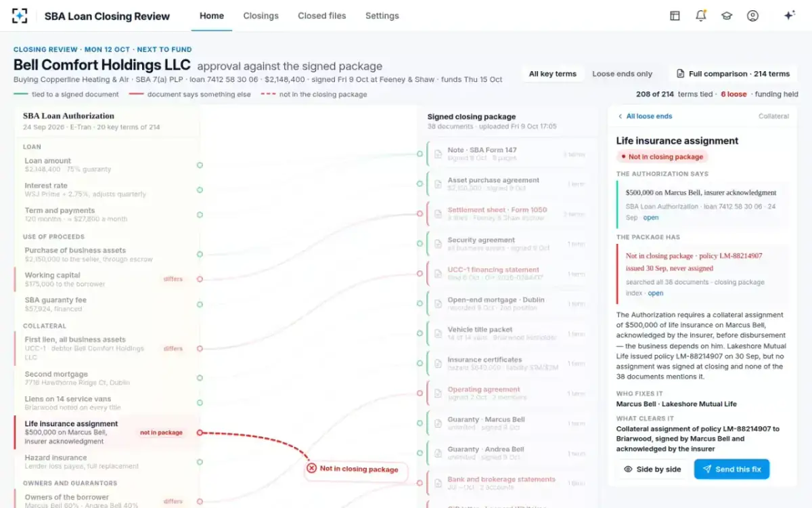
Task: Click document icon for Note · SBA Form 147
Action: (x=438, y=154)
